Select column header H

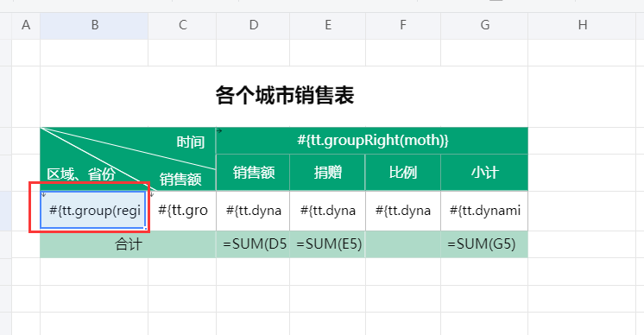pos(582,25)
